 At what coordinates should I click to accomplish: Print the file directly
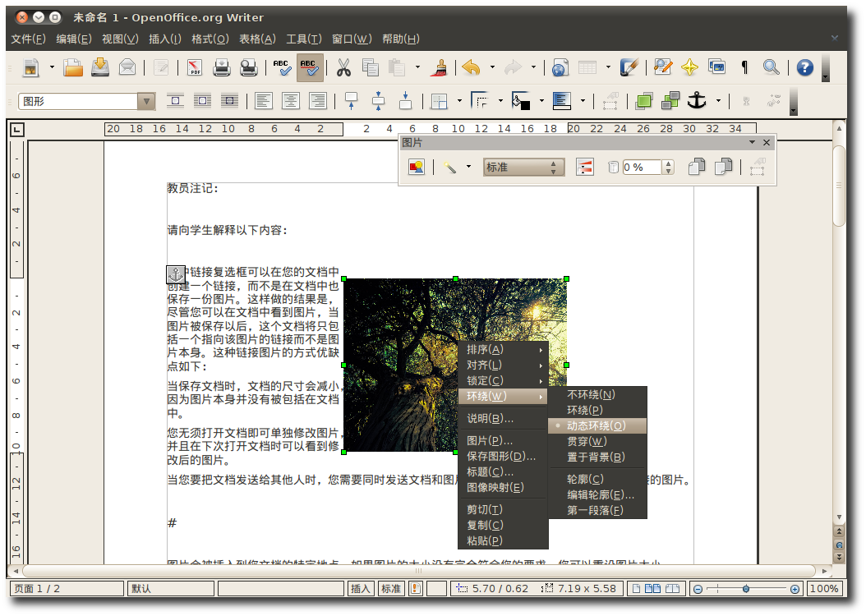(x=222, y=67)
